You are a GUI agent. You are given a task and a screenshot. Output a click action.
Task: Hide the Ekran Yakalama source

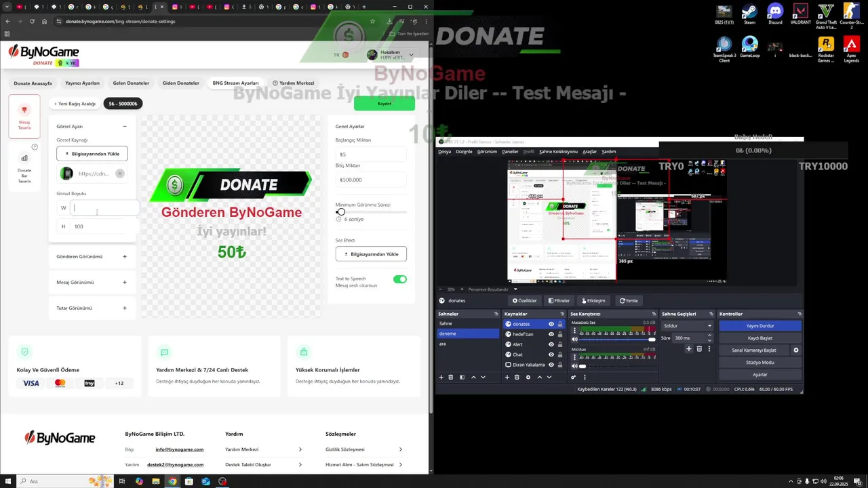pos(551,365)
